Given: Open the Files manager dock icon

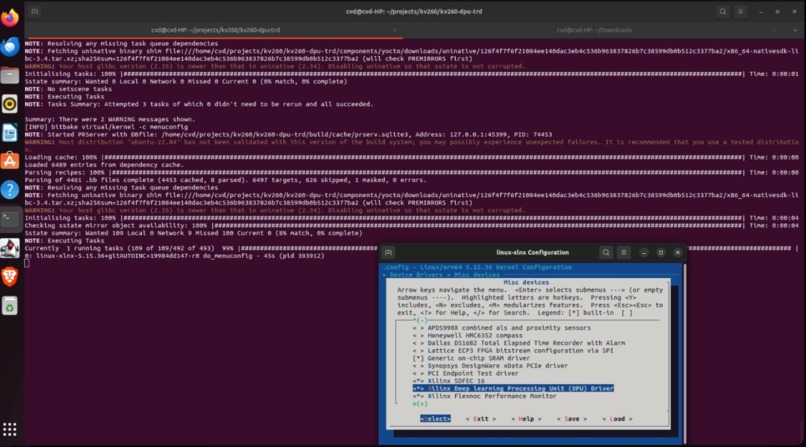Looking at the screenshot, I should 10,76.
